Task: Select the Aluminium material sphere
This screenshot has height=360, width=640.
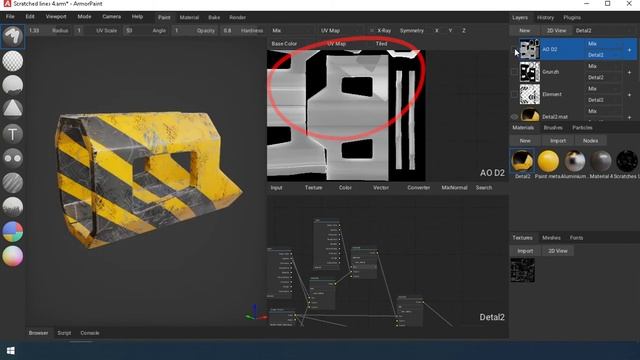Action: tap(574, 160)
